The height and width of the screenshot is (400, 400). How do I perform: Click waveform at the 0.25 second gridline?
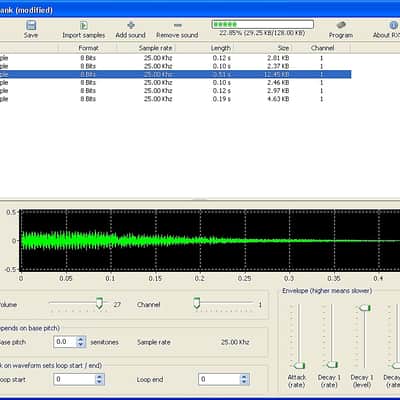click(245, 240)
